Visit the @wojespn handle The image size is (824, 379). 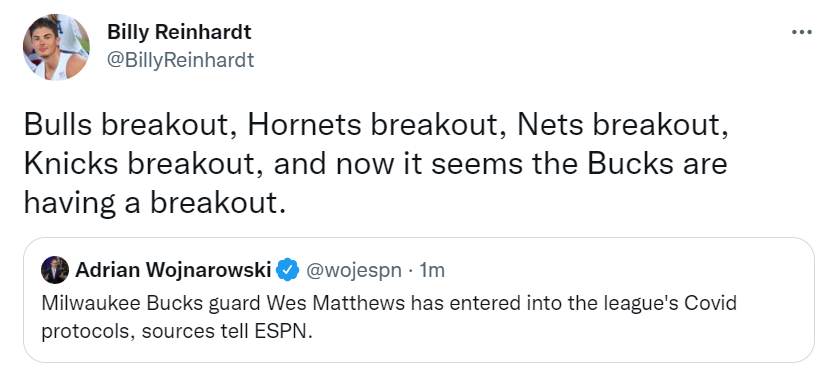click(x=353, y=271)
